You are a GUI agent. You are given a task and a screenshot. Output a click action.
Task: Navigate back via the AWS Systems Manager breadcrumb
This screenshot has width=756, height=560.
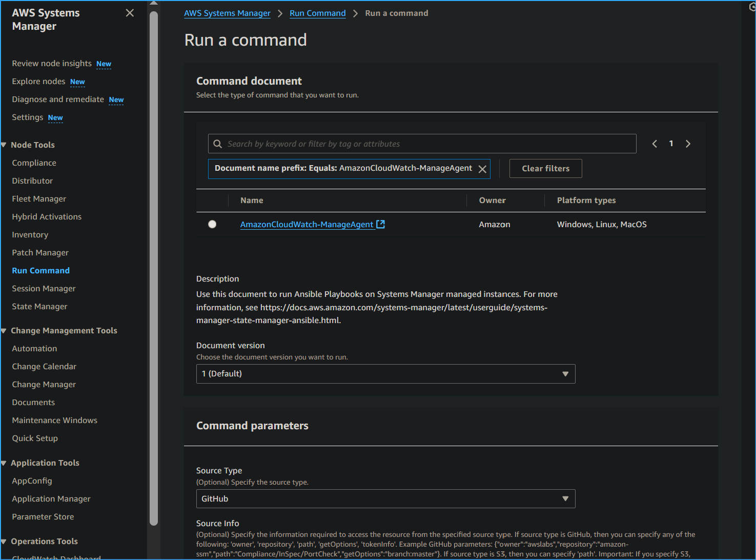(227, 13)
